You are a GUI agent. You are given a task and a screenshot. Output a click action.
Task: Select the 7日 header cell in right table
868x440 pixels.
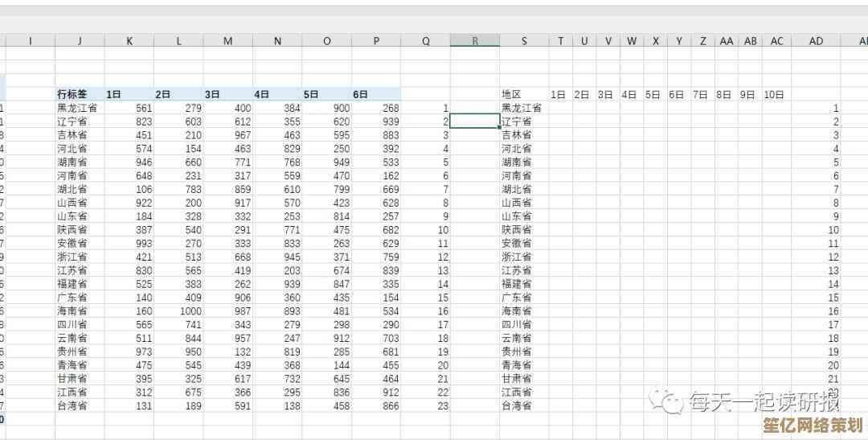click(700, 94)
